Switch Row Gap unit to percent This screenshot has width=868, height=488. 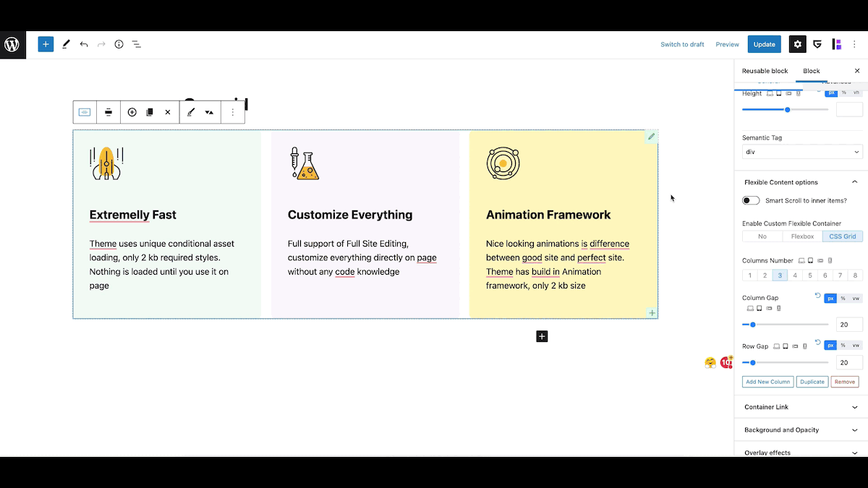click(x=843, y=345)
